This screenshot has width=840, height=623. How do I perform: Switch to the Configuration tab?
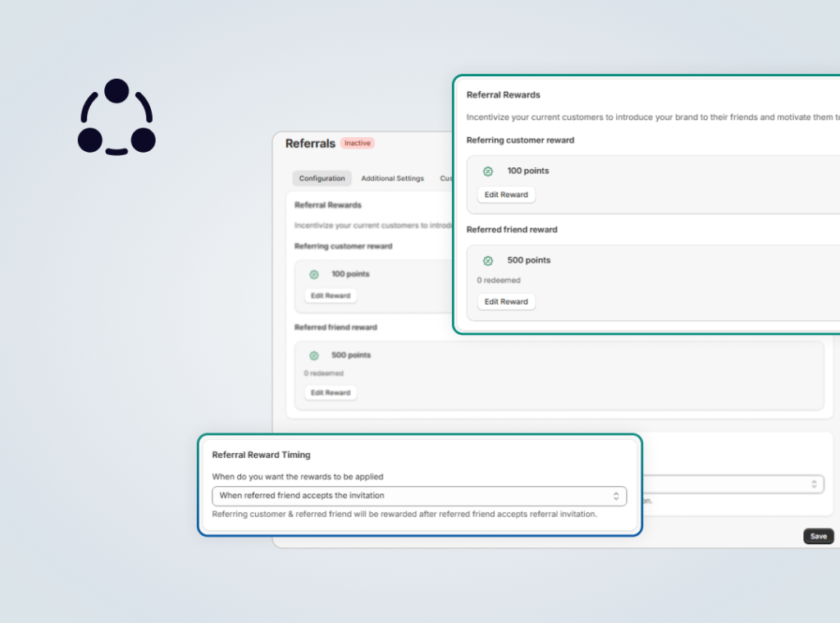(x=322, y=178)
